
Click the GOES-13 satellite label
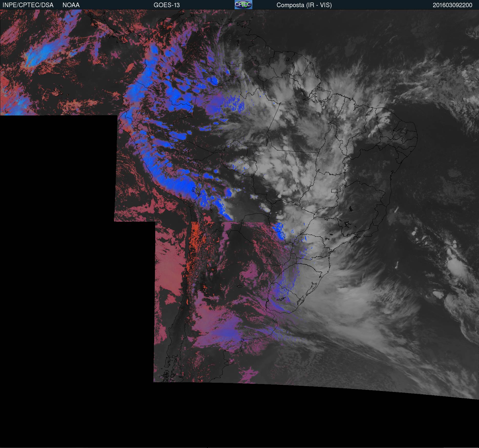(166, 5)
